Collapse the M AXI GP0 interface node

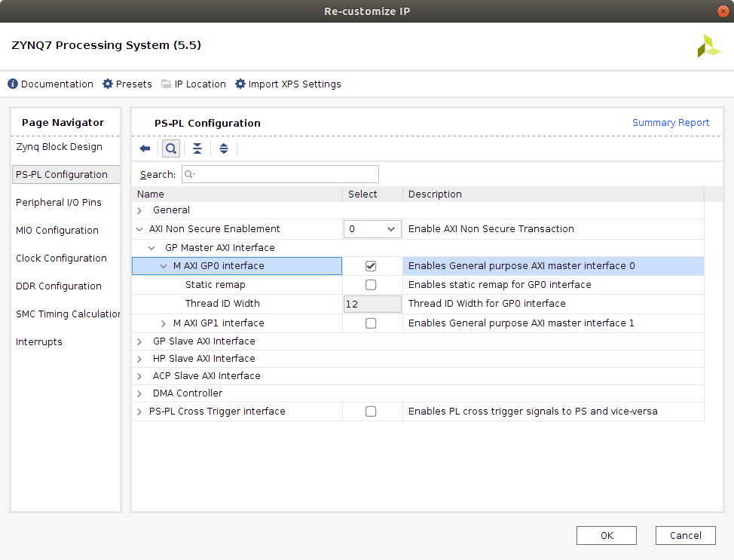pyautogui.click(x=164, y=266)
